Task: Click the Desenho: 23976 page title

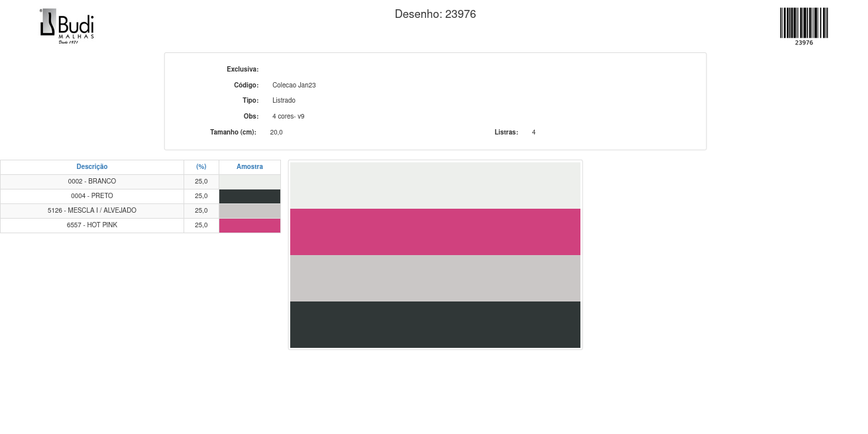Action: 435,14
